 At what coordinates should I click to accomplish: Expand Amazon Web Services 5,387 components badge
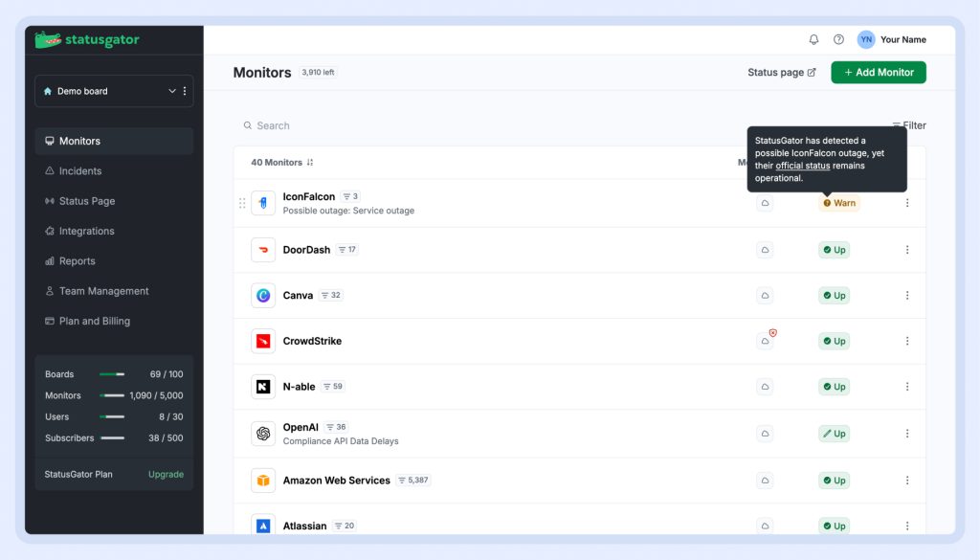click(x=412, y=481)
